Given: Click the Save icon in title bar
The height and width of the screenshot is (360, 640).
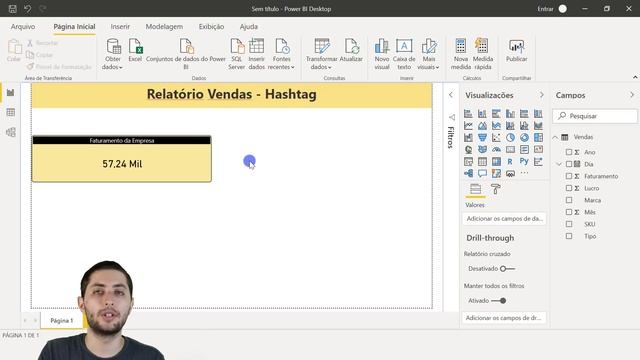Looking at the screenshot, I should tap(13, 9).
